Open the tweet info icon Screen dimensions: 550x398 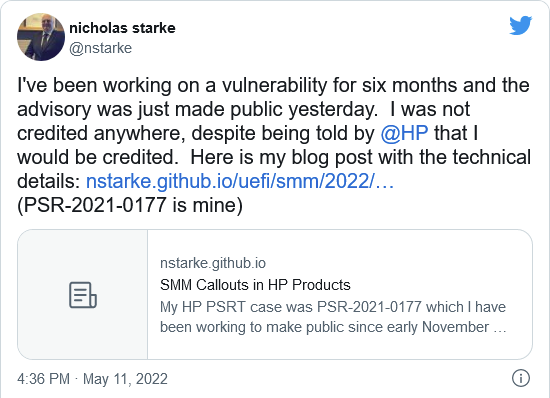coord(521,378)
